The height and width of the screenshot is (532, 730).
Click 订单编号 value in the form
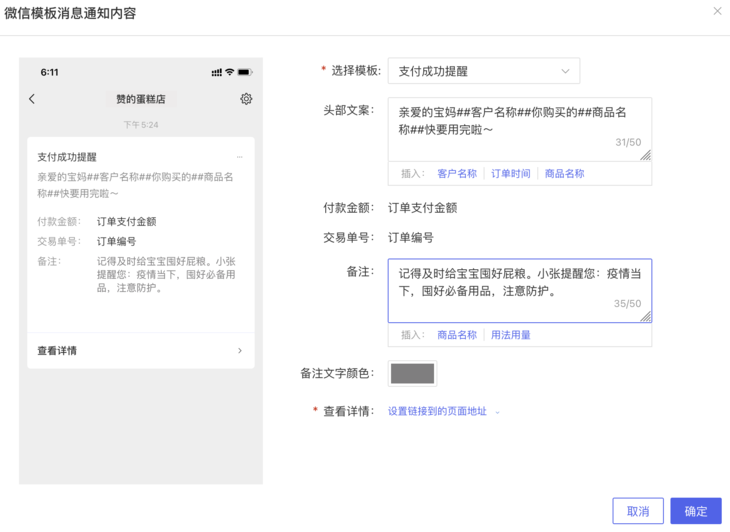(411, 238)
